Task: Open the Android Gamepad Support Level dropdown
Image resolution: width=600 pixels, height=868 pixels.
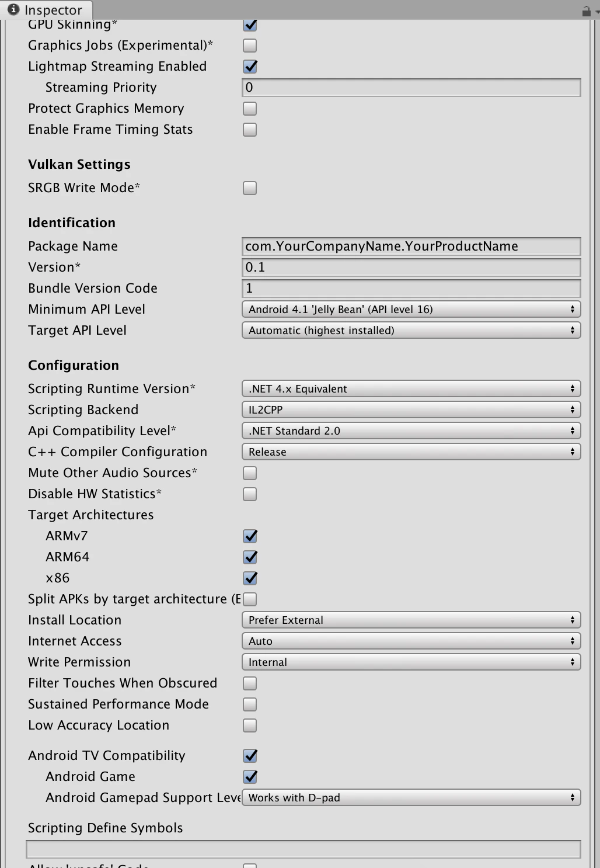Action: tap(411, 797)
